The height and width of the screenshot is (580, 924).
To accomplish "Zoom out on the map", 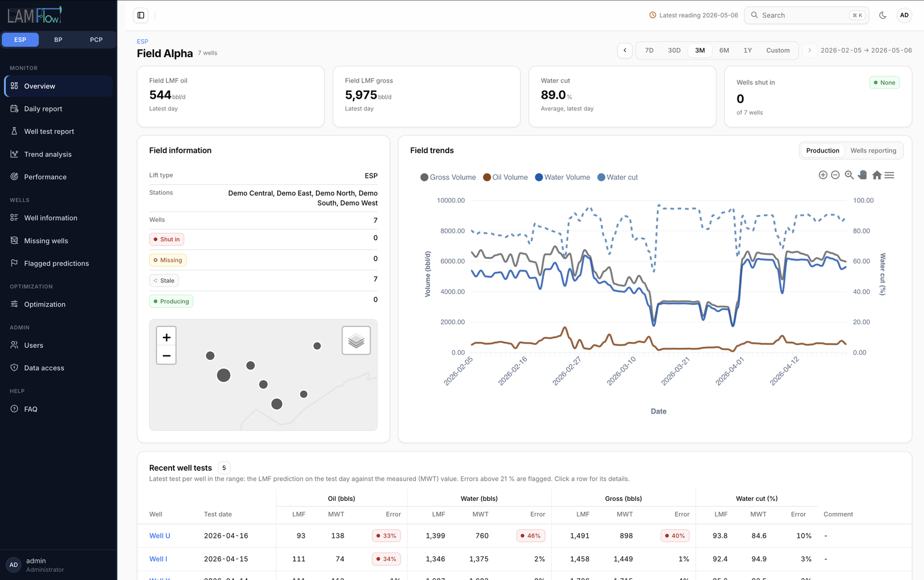I will 166,356.
